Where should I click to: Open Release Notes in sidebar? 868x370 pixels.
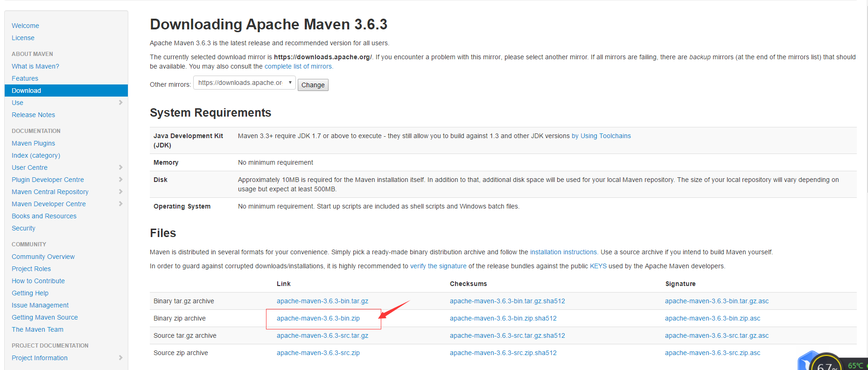(x=33, y=115)
